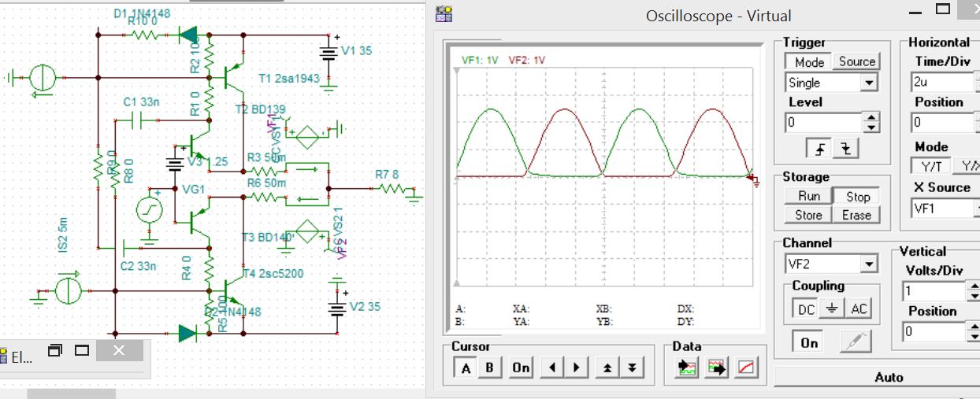Switch horizontal mode to Y/T
This screenshot has width=980, height=399.
coord(931,167)
